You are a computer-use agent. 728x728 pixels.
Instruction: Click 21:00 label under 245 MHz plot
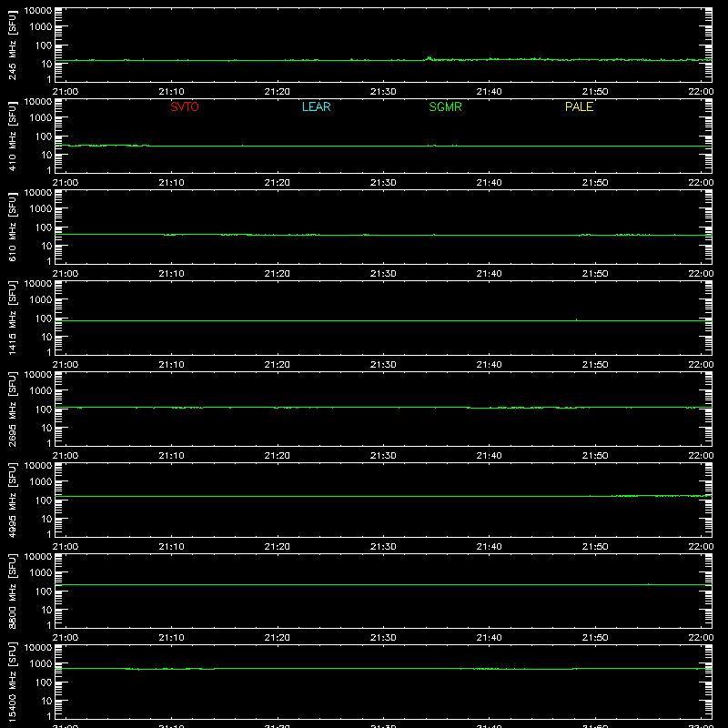pos(66,92)
